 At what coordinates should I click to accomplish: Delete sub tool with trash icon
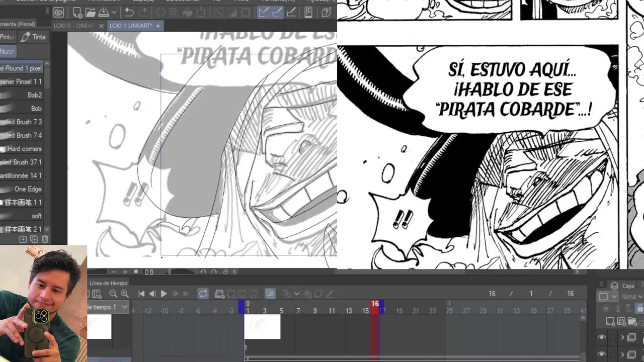(45, 239)
